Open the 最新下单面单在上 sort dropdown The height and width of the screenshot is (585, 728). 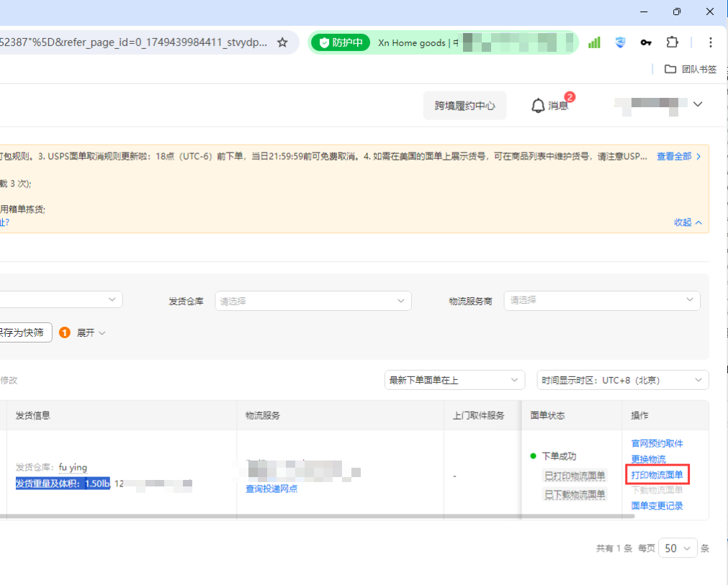454,380
